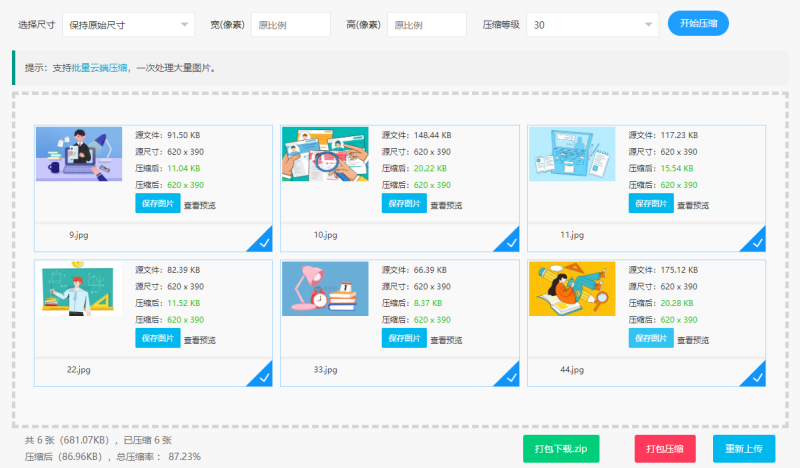800x468 pixels.
Task: Select the 10.jpg thumbnail image
Action: pos(325,154)
